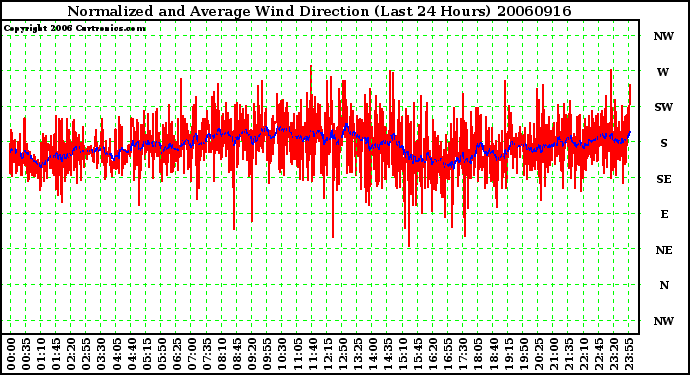Click the N direction label
Viewport: 690px width, 375px height.
pos(664,286)
